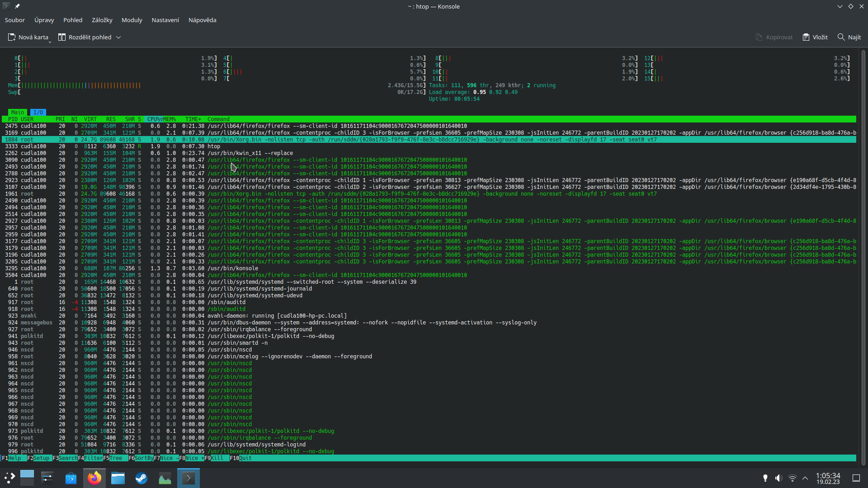Image resolution: width=868 pixels, height=488 pixels.
Task: Click Nová karta to open new tab
Action: pos(28,37)
